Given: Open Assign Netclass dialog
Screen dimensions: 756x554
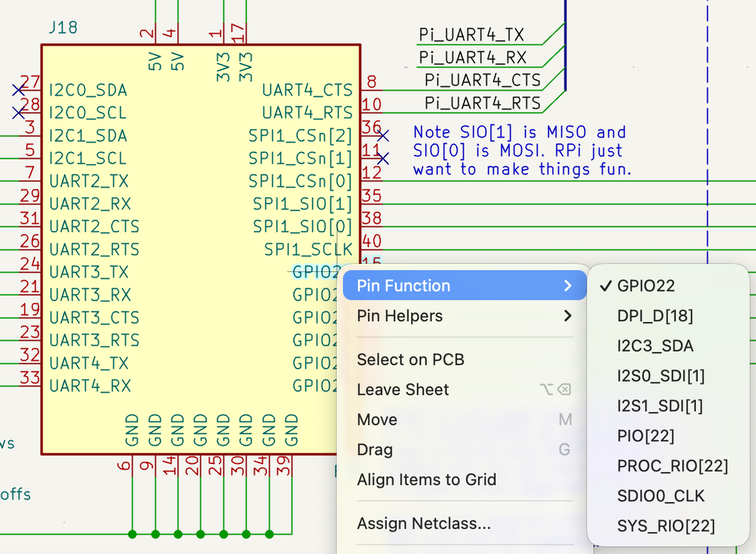Looking at the screenshot, I should 424,523.
